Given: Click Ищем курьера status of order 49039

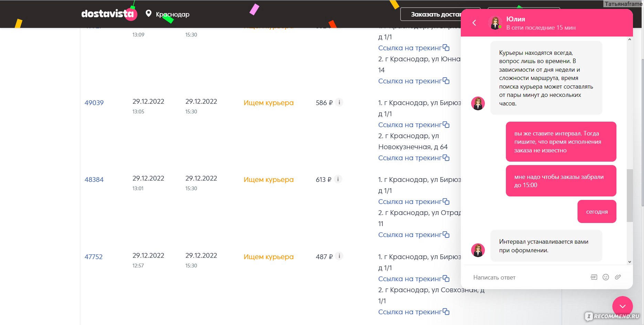Looking at the screenshot, I should (269, 103).
